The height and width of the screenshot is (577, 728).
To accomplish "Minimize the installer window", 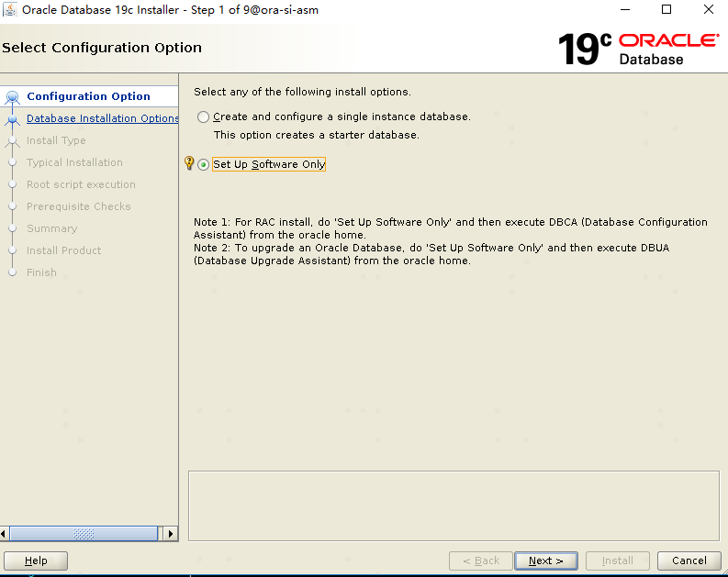I will [x=625, y=10].
